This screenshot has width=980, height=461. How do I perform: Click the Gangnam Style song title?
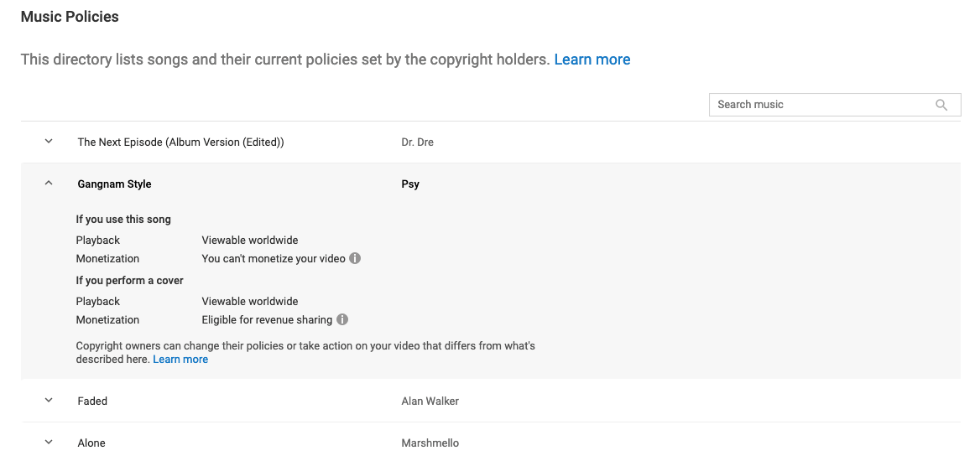(x=114, y=184)
